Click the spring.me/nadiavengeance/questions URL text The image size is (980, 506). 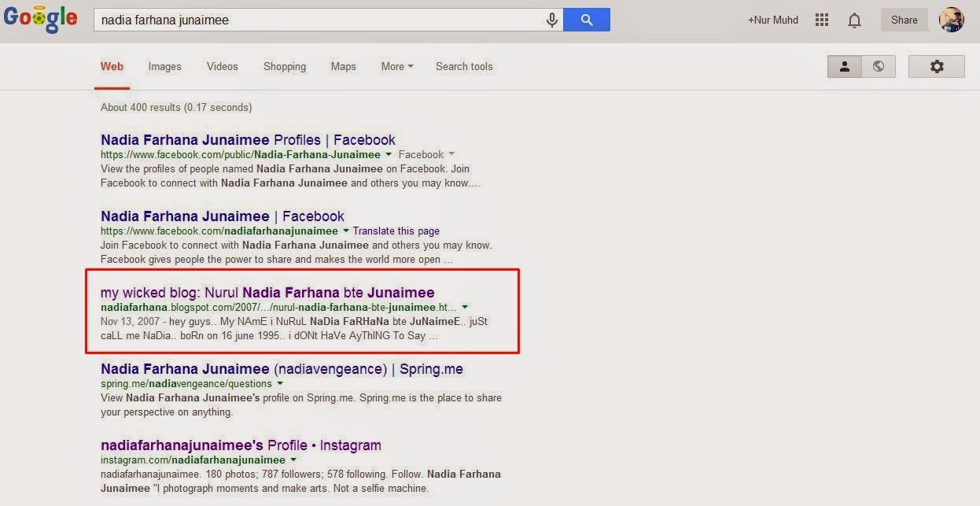[x=186, y=384]
